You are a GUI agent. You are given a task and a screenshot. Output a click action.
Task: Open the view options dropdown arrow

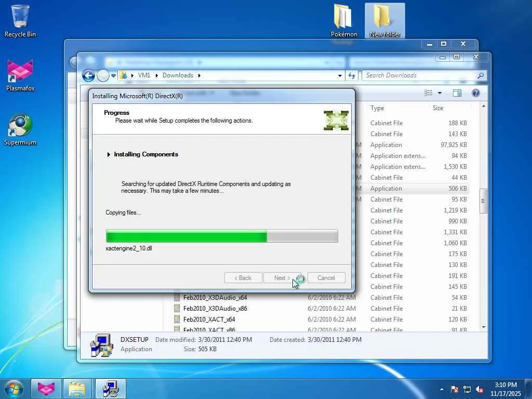click(440, 93)
